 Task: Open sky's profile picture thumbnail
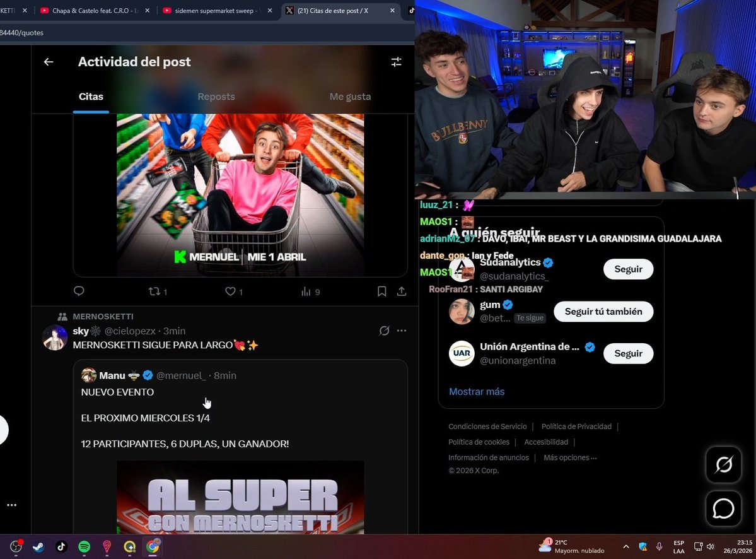tap(55, 338)
